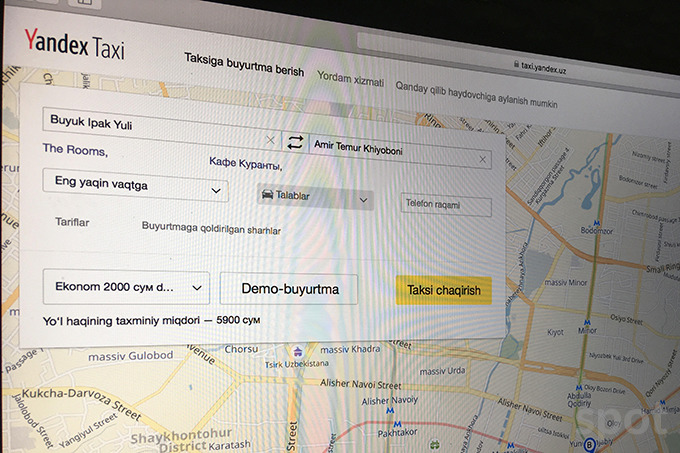Click the car icon in the Talablar dropdown
680x453 pixels.
pyautogui.click(x=267, y=194)
